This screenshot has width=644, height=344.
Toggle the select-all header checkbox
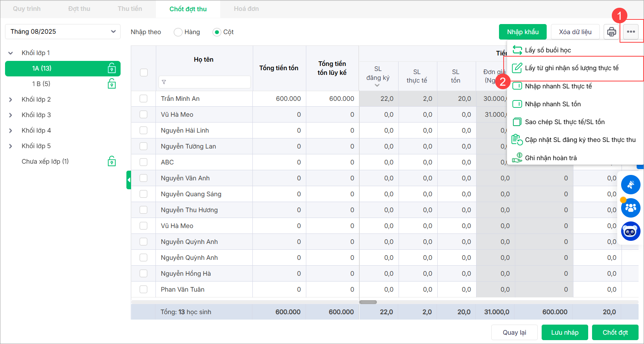pos(143,73)
